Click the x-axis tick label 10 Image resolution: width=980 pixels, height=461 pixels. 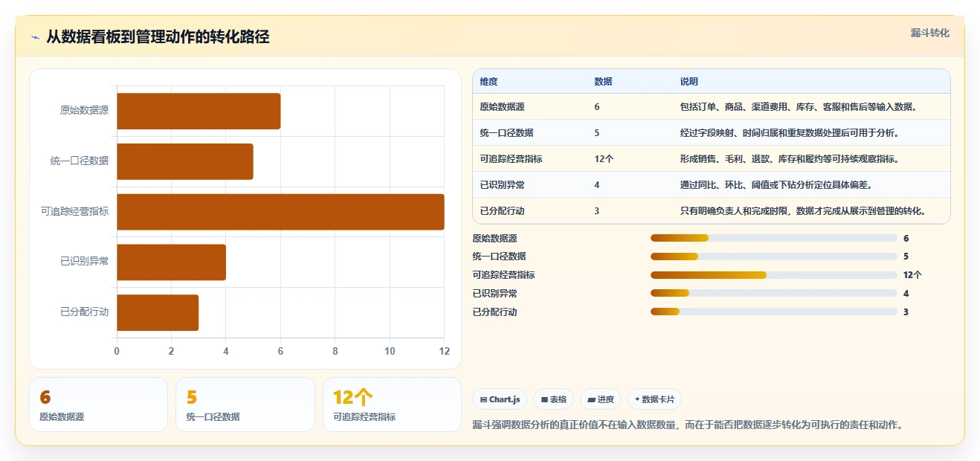pos(390,351)
